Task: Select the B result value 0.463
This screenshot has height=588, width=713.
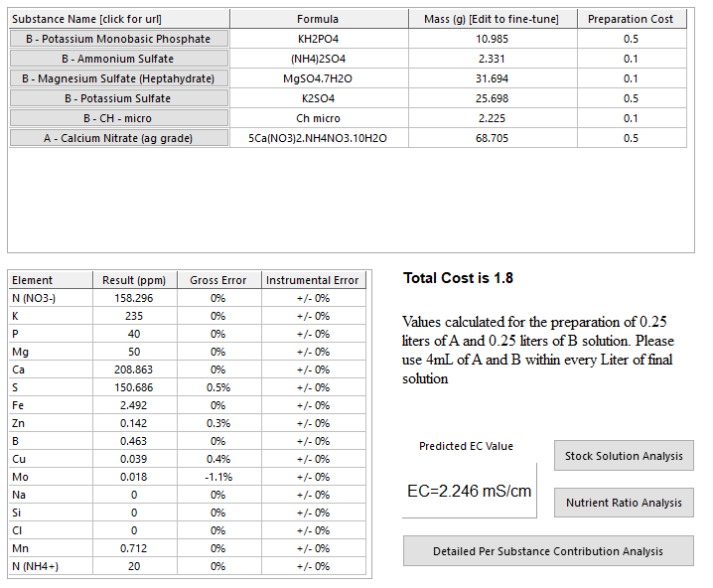Action: coord(135,441)
